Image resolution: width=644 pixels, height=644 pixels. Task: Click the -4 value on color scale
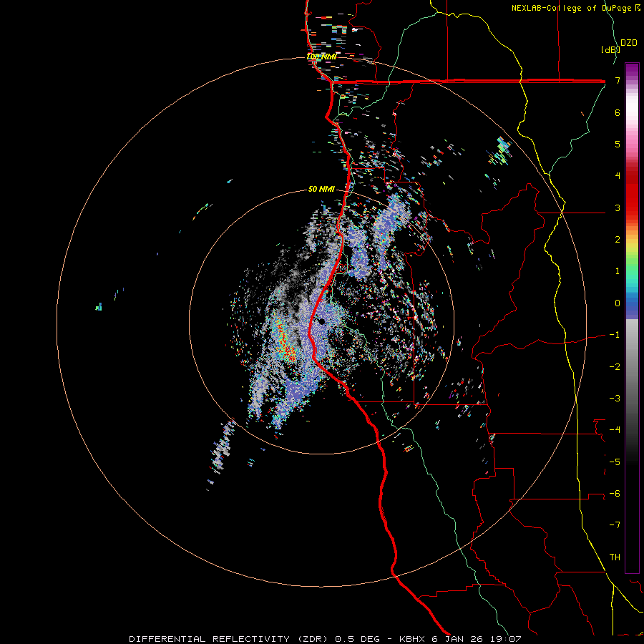click(615, 429)
